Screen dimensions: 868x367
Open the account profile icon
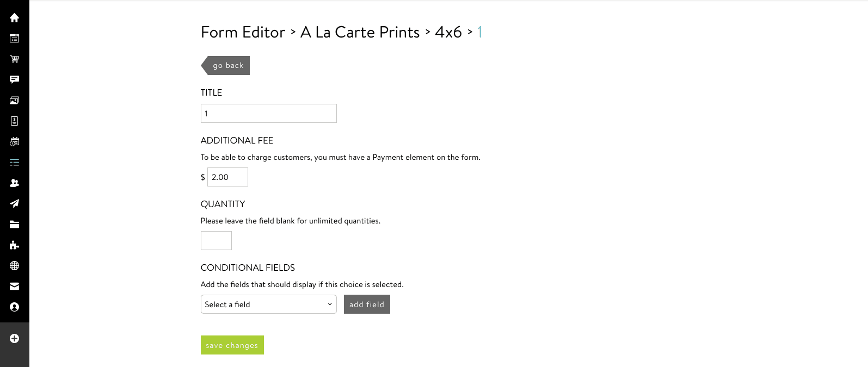(14, 306)
